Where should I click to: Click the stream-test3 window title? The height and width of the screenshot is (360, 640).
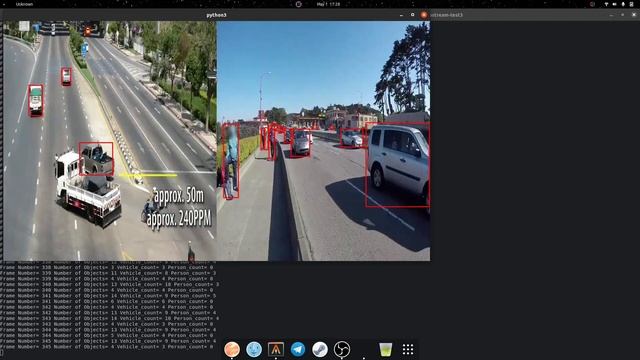pos(447,15)
